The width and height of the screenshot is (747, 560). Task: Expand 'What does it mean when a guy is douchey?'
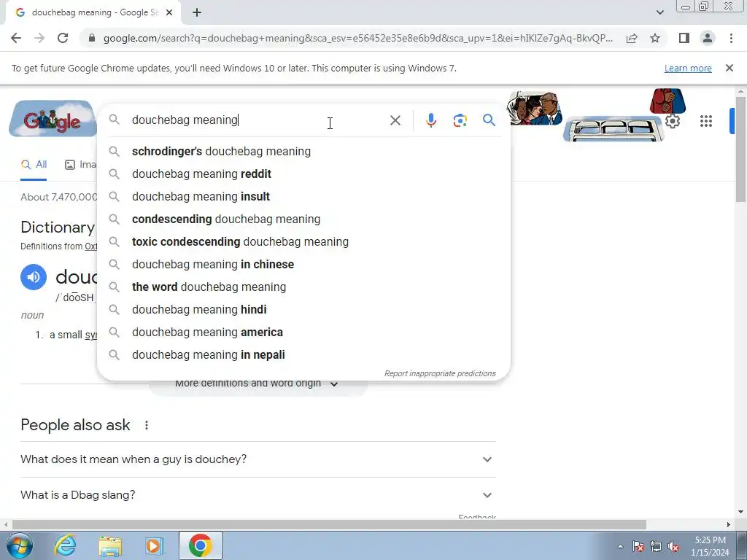[258, 459]
